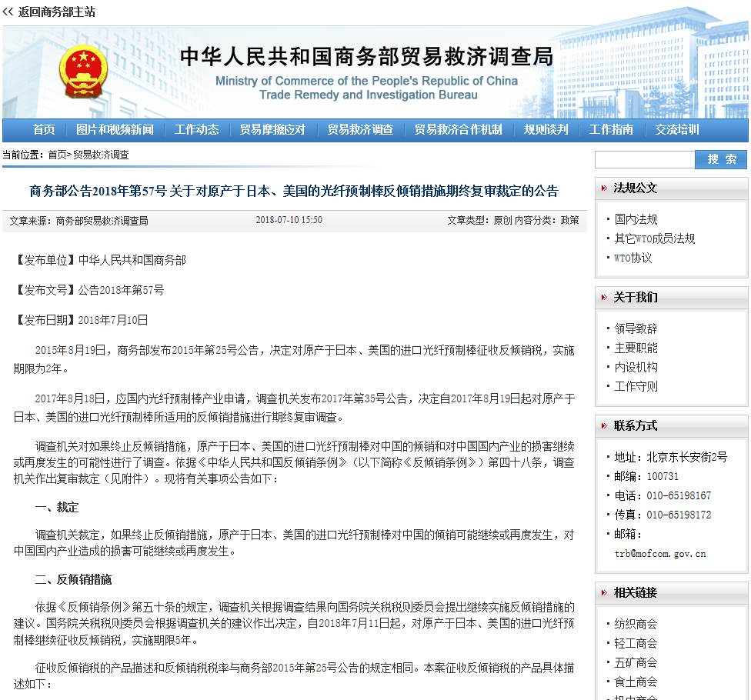Open the 首页 navigation item
The height and width of the screenshot is (700, 751).
(x=44, y=130)
